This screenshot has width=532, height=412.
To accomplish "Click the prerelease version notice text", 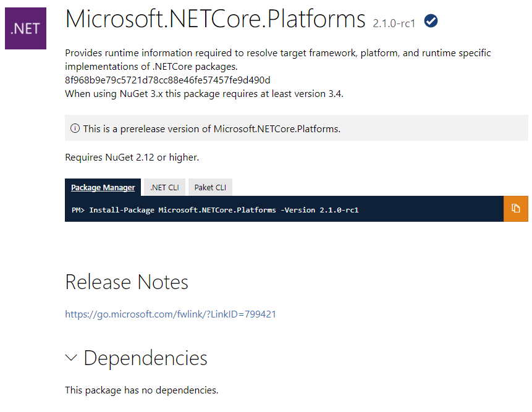I will coord(212,129).
